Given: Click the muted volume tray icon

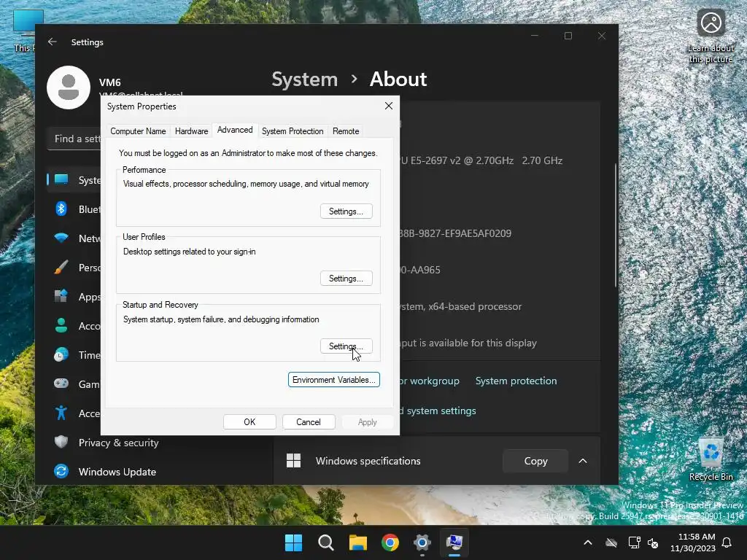Looking at the screenshot, I should coord(653,542).
